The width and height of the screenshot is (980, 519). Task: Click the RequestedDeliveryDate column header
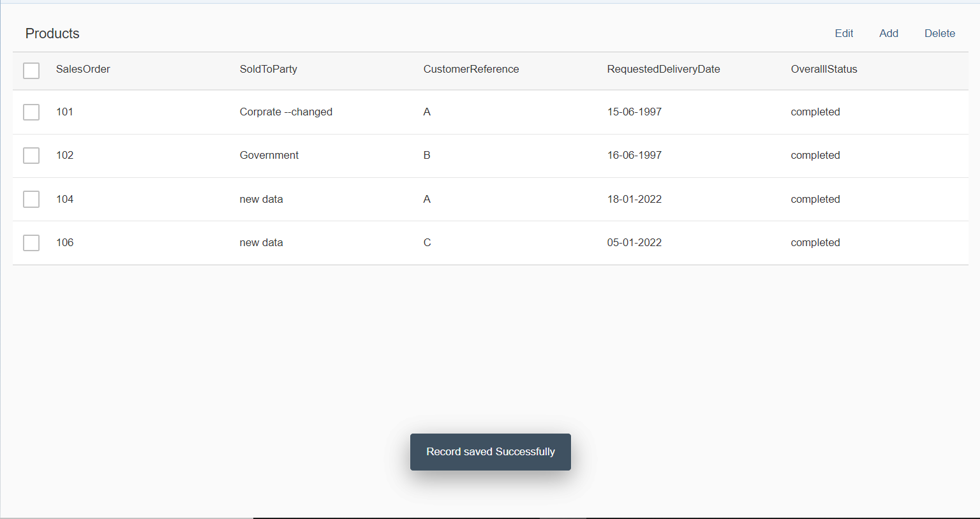pos(664,69)
